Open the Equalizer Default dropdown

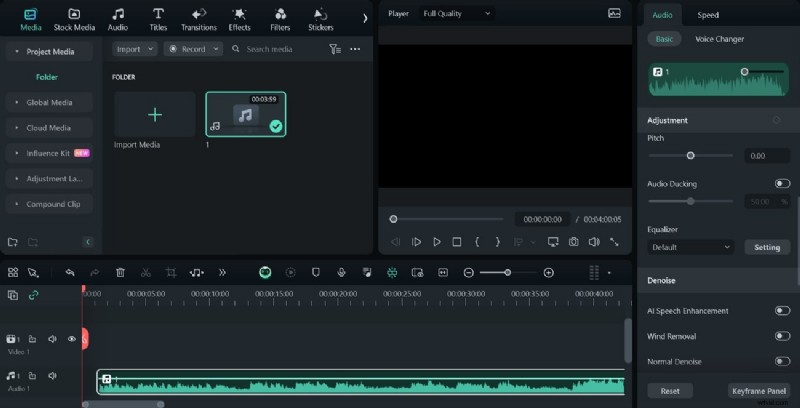[x=691, y=247]
